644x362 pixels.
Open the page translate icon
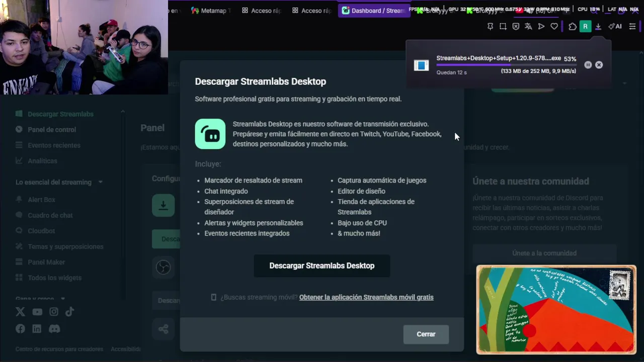coord(528,27)
